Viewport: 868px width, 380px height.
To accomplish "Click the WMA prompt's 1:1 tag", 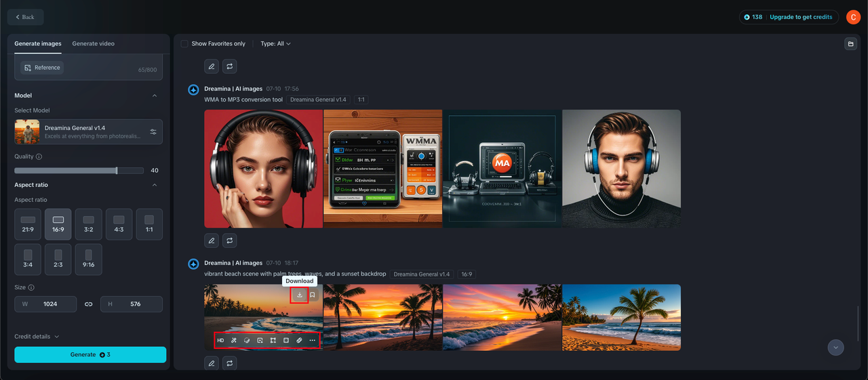I will 361,100.
